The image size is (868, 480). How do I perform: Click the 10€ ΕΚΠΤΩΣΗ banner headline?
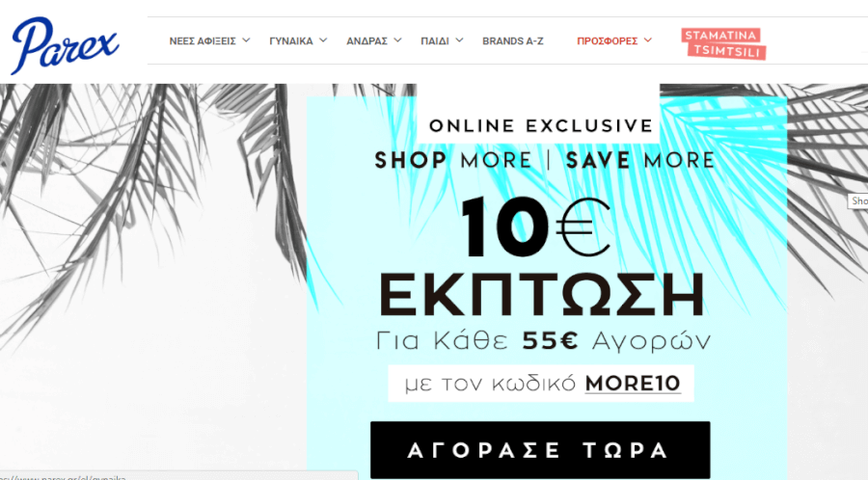click(541, 257)
